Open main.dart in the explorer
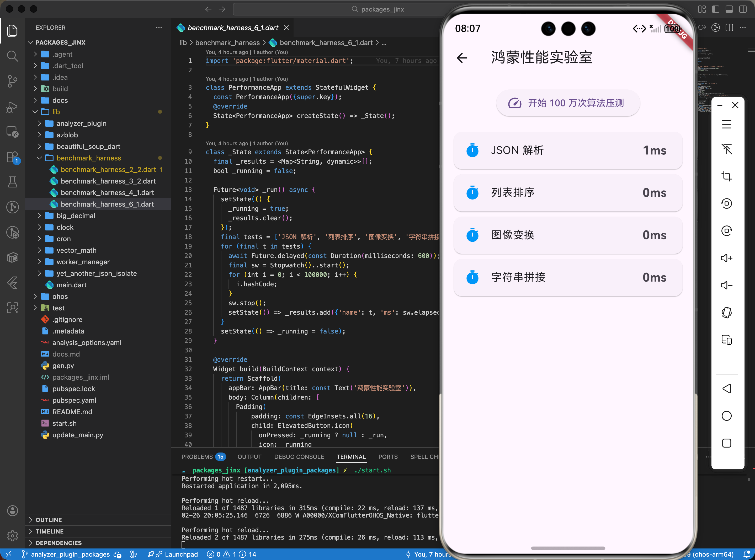755x560 pixels. click(x=71, y=285)
